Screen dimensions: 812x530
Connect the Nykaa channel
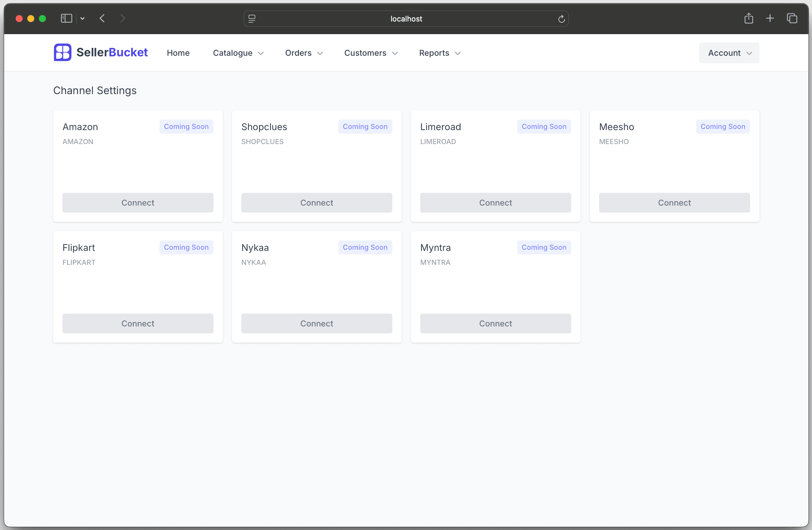(x=317, y=324)
